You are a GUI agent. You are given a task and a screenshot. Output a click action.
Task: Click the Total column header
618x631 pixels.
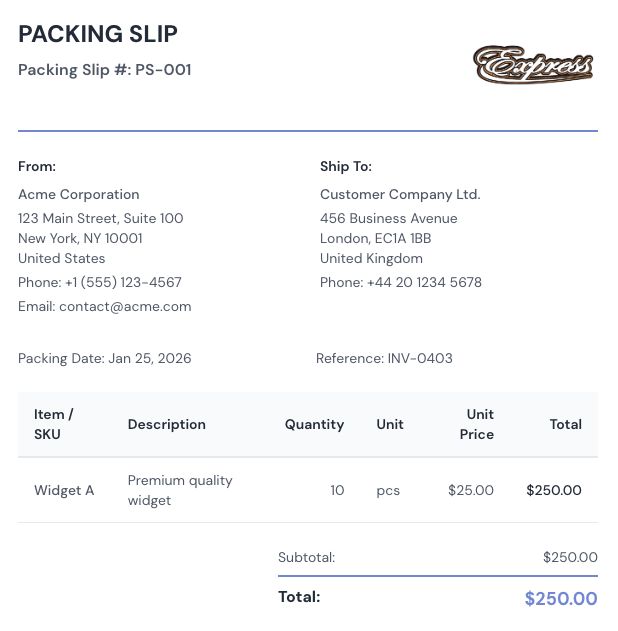tap(565, 425)
